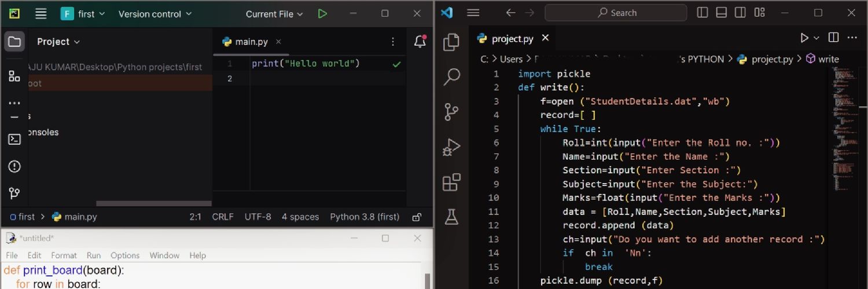Click IDLE editor vertical scrollbar
The width and height of the screenshot is (868, 289).
tap(428, 281)
